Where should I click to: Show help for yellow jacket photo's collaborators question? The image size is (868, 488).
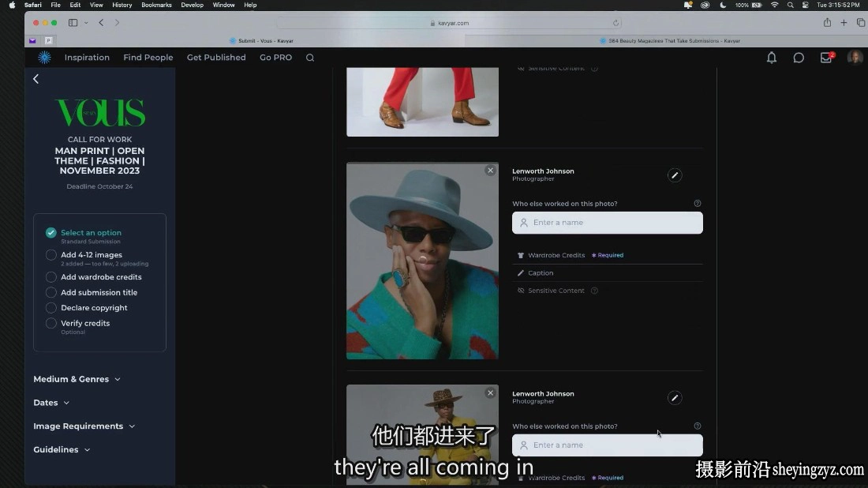[697, 426]
